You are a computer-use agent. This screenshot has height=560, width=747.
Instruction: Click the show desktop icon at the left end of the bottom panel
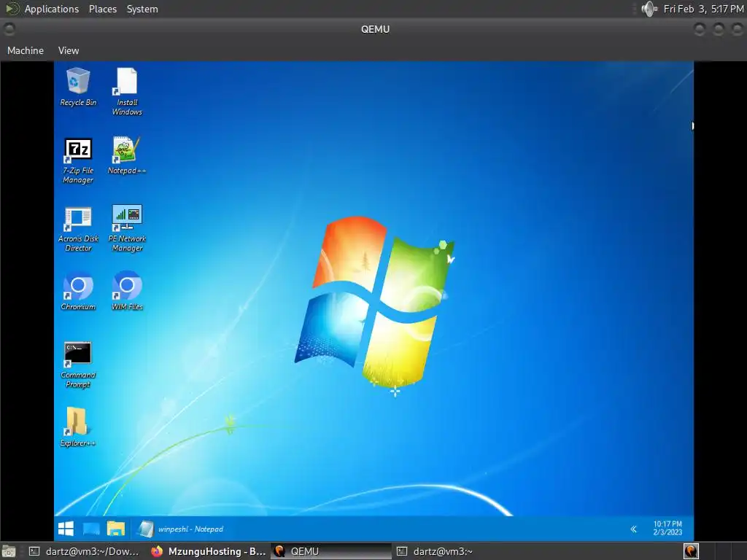pyautogui.click(x=9, y=551)
